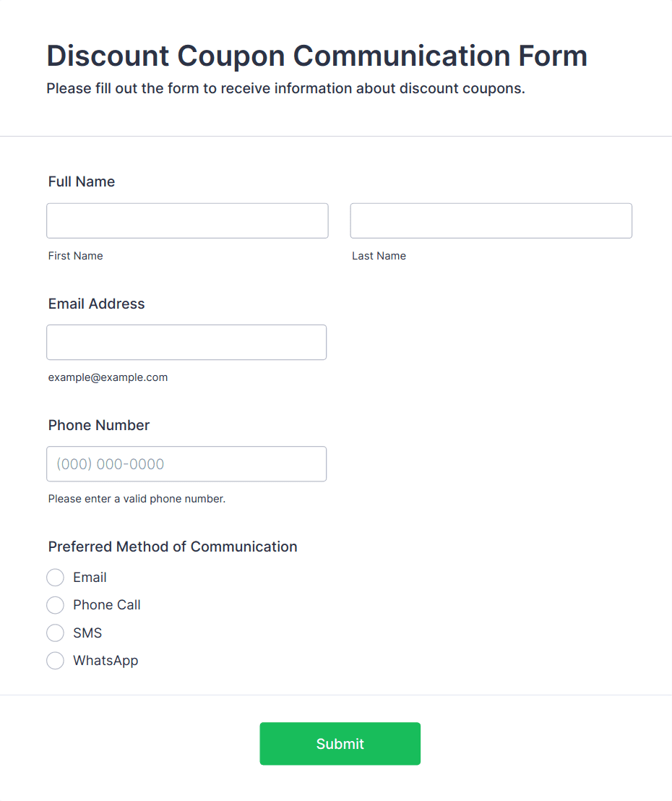
Task: Click the First Name input field
Action: (x=187, y=220)
